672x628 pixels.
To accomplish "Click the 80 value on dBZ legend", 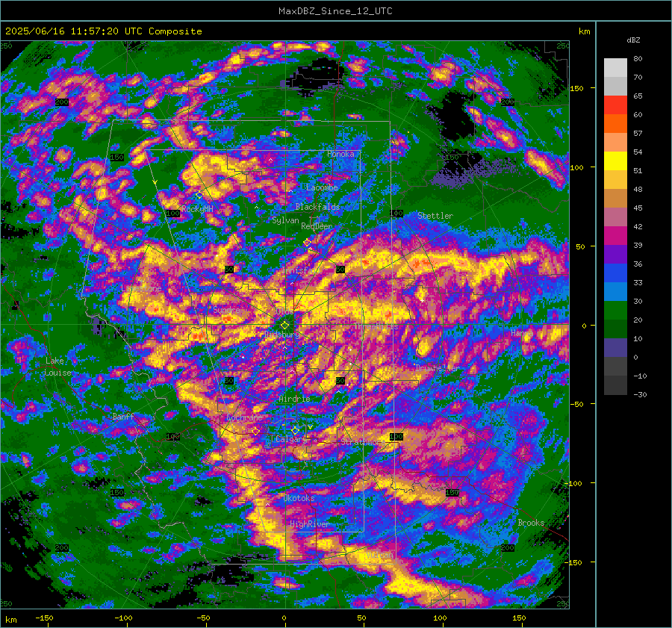I will [638, 59].
